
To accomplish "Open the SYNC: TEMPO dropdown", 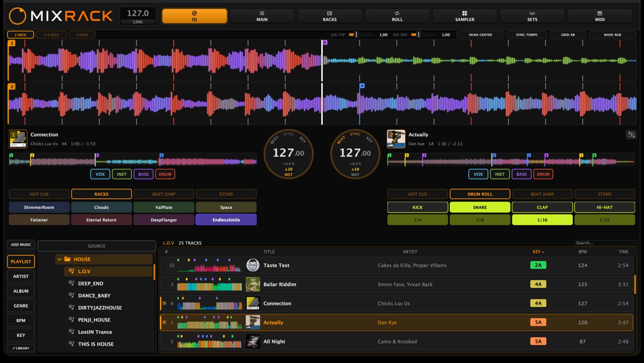I will tap(526, 35).
